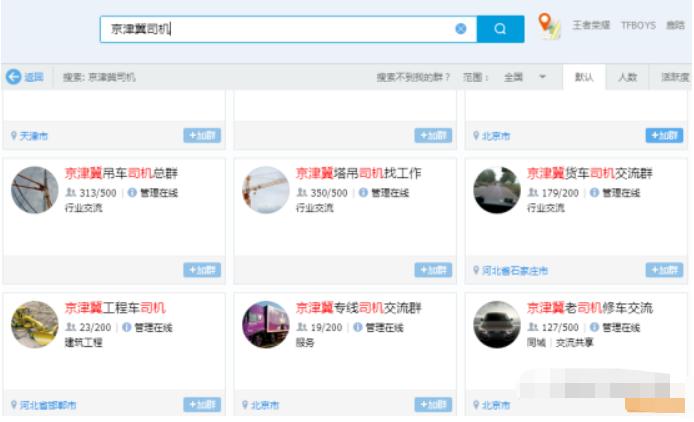Open 京津冀货车司机交流群 group title

tap(590, 173)
